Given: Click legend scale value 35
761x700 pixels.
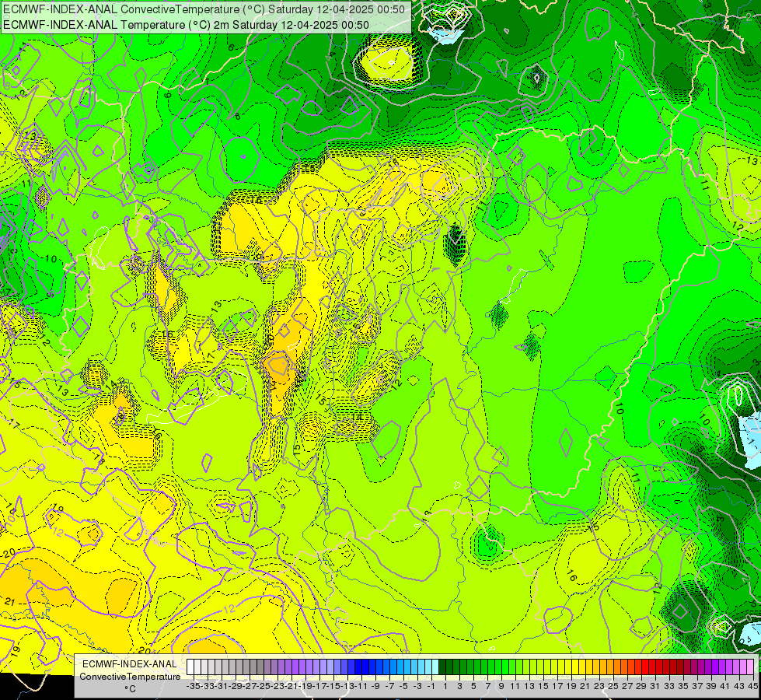Looking at the screenshot, I should pyautogui.click(x=683, y=686).
